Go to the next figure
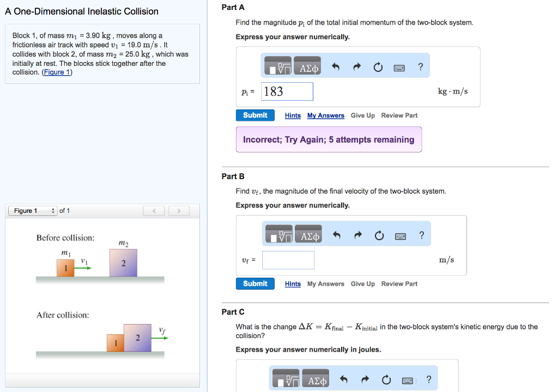This screenshot has height=392, width=558. pos(179,211)
